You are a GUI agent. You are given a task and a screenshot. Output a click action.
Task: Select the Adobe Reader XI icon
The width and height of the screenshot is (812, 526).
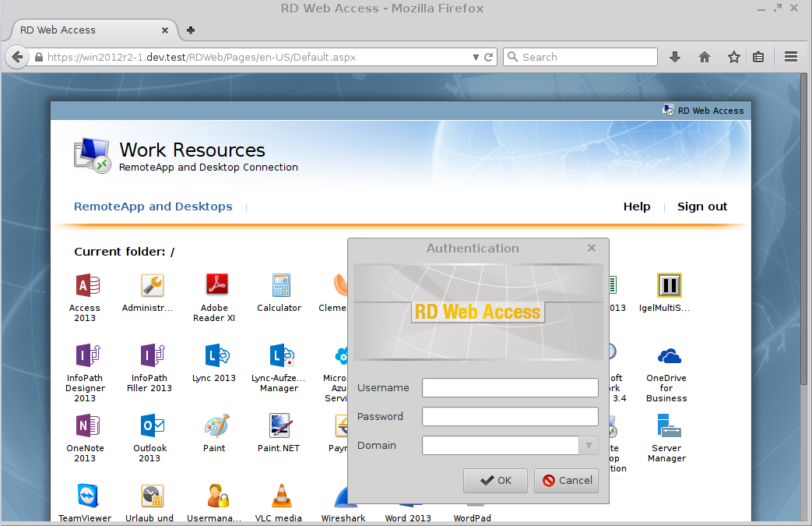tap(215, 283)
